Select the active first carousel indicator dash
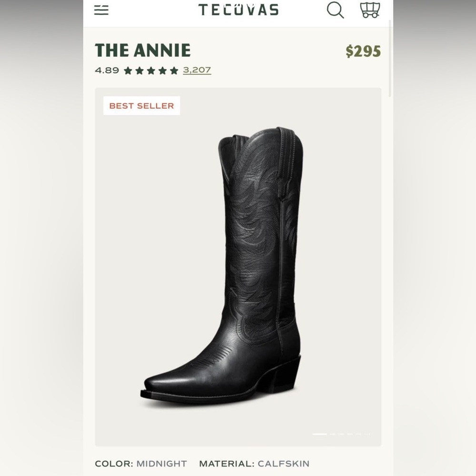This screenshot has height=476, width=476. [319, 434]
